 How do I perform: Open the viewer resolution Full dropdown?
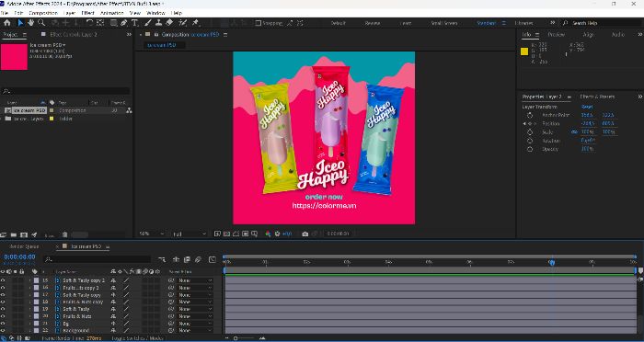(190, 234)
